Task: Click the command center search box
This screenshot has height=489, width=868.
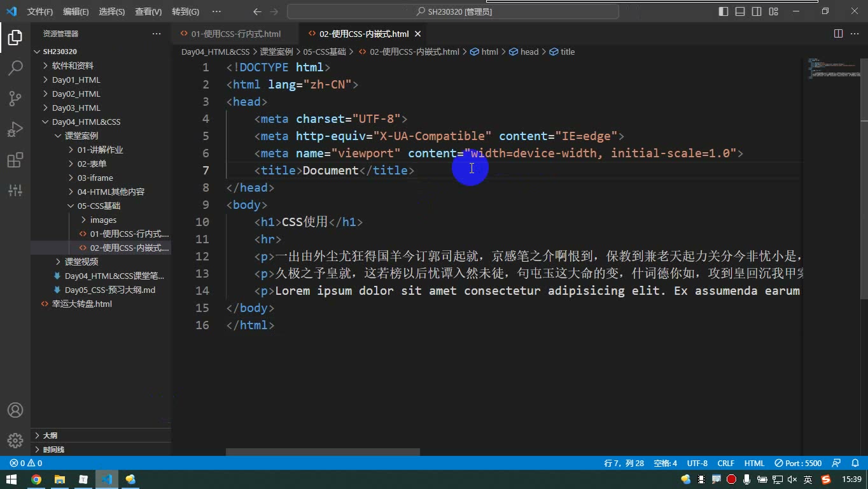Action: [453, 11]
